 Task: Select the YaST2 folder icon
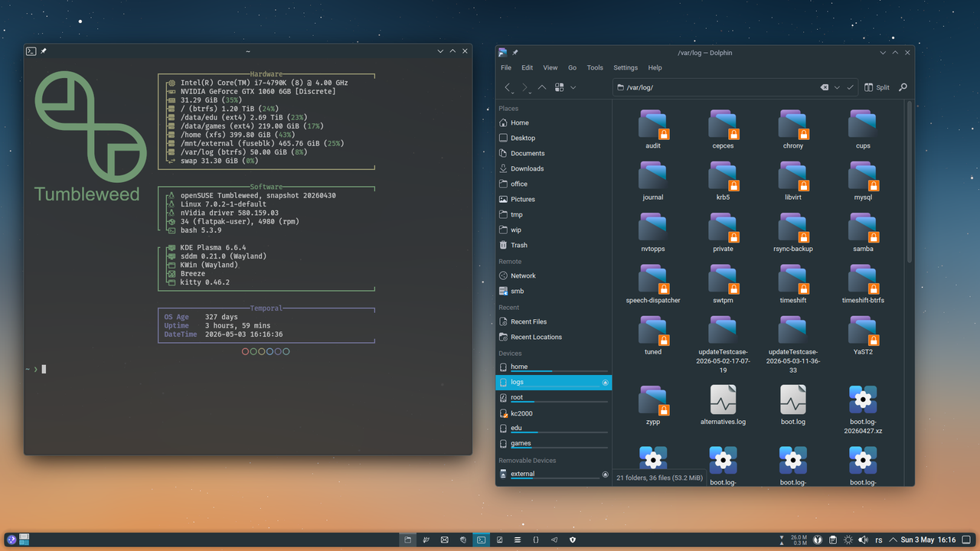pos(863,331)
